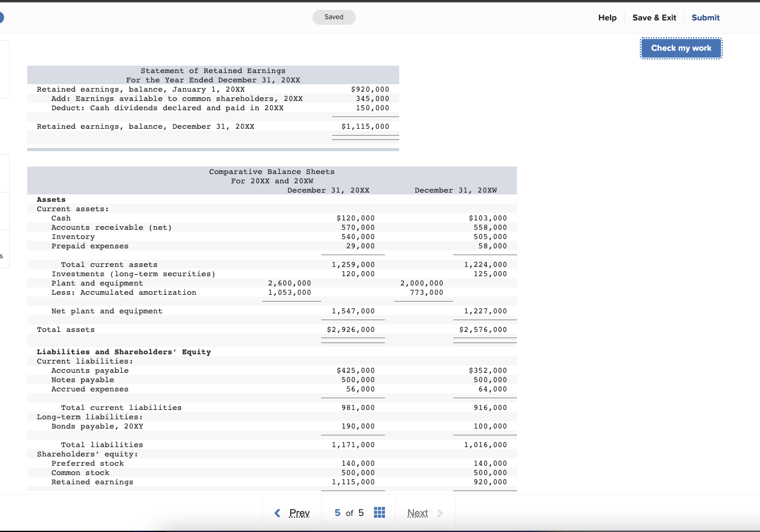Click the Check my work button
Screen dimensions: 760x532
tap(681, 48)
